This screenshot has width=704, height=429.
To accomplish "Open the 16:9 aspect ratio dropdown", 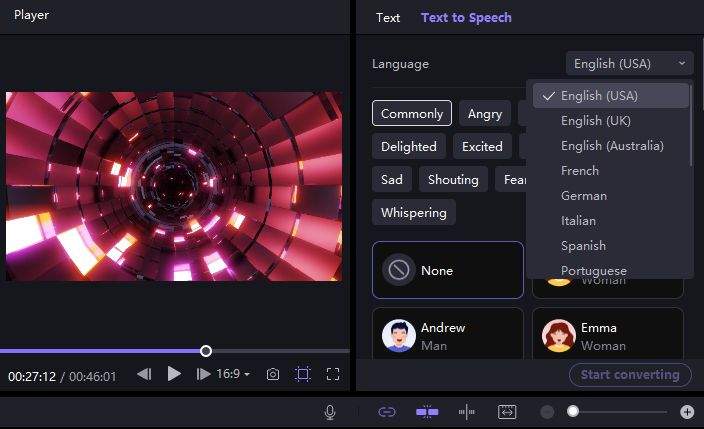I will [x=233, y=374].
